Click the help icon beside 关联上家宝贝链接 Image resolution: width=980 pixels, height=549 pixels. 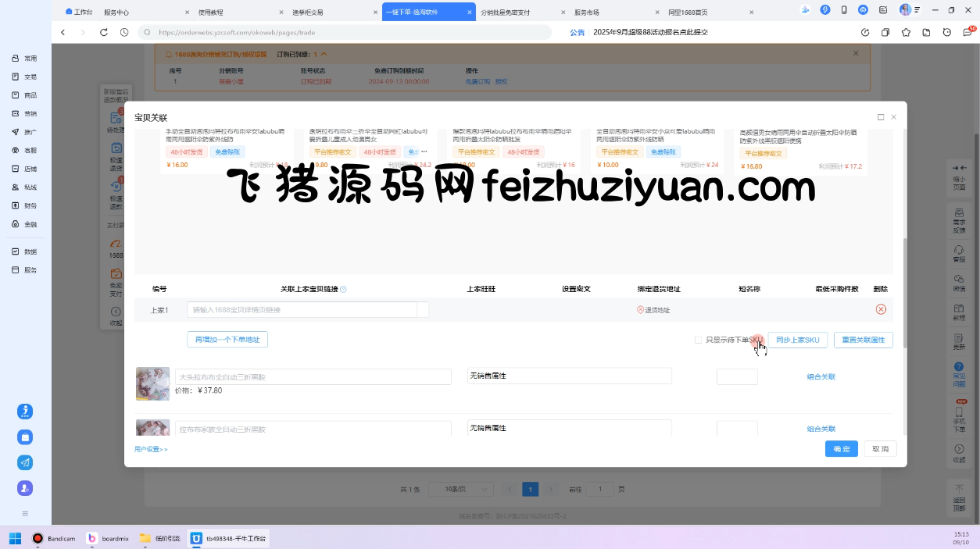point(343,289)
